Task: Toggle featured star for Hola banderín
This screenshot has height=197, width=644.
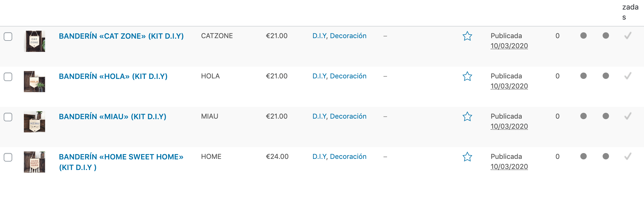Action: click(467, 76)
